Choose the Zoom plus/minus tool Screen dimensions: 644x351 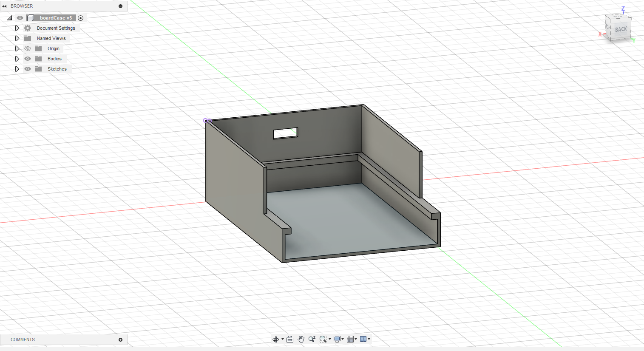312,339
